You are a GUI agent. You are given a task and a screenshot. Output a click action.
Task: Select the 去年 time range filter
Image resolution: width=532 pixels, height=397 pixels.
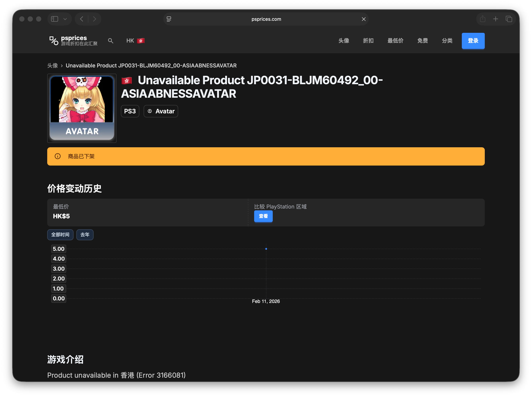point(85,235)
